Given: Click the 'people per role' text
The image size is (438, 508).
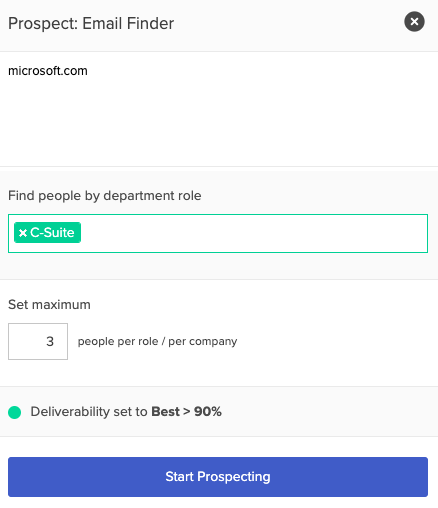Looking at the screenshot, I should (118, 341).
